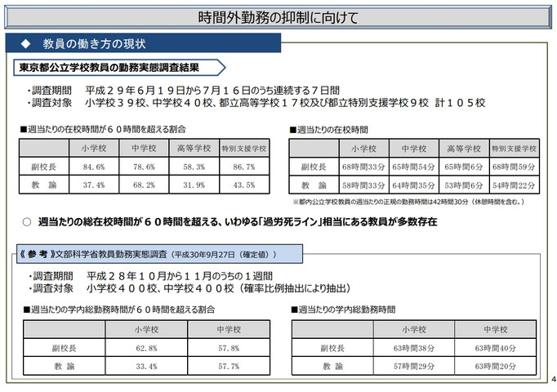
Task: Select the 53時間6分 value
Action: [x=464, y=185]
